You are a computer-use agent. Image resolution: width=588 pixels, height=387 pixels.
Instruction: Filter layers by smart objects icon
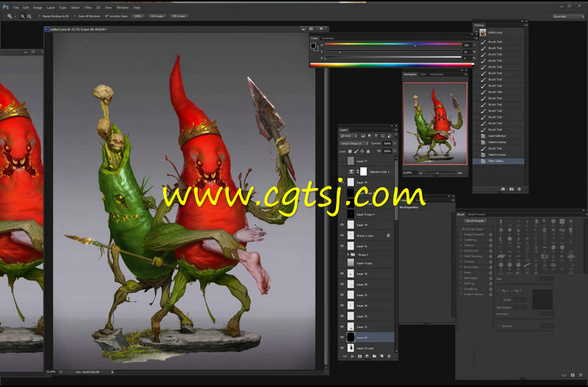[390, 136]
